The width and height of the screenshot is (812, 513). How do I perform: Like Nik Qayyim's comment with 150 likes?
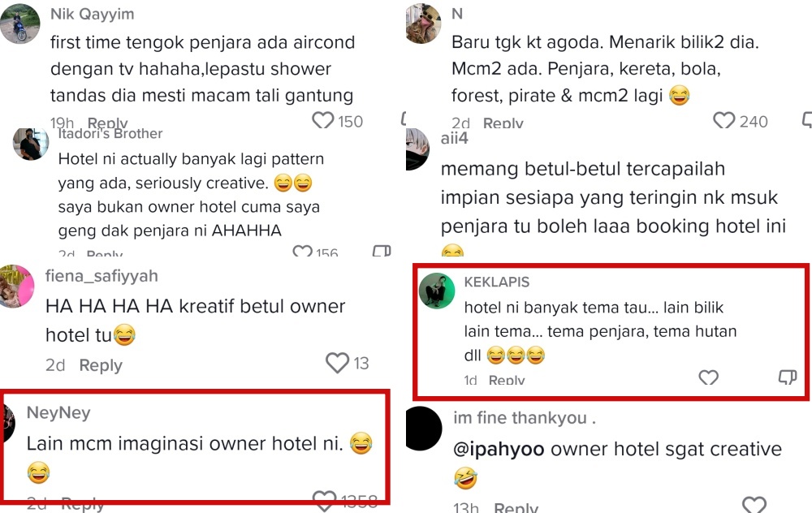pyautogui.click(x=322, y=121)
